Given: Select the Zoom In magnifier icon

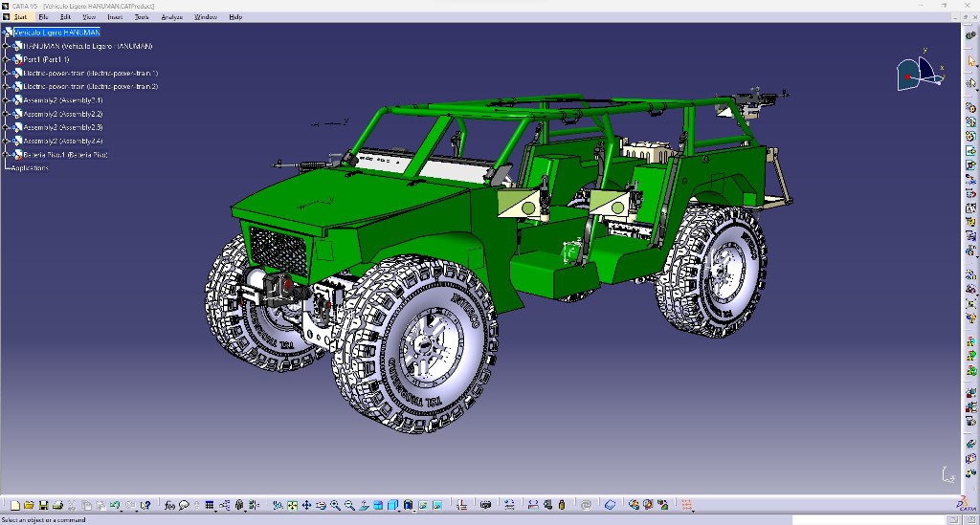Looking at the screenshot, I should pos(336,505).
